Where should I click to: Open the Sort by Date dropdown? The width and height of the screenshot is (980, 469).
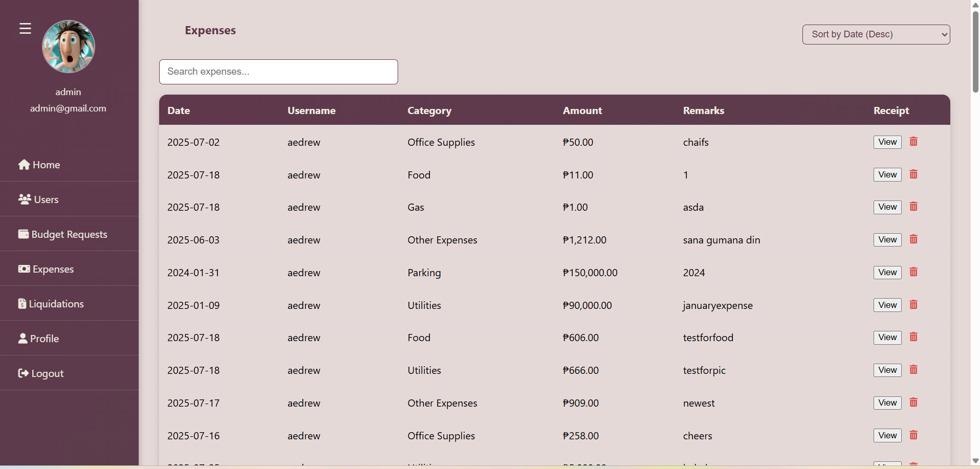[x=876, y=34]
